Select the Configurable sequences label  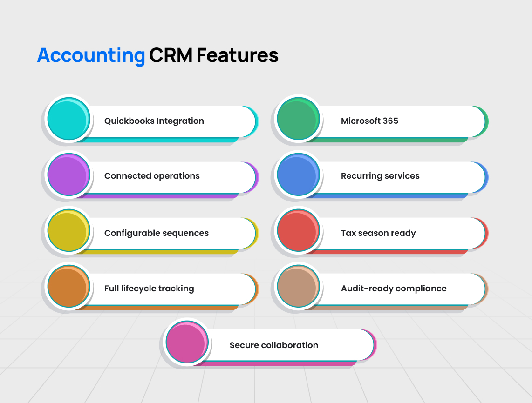[x=157, y=233]
